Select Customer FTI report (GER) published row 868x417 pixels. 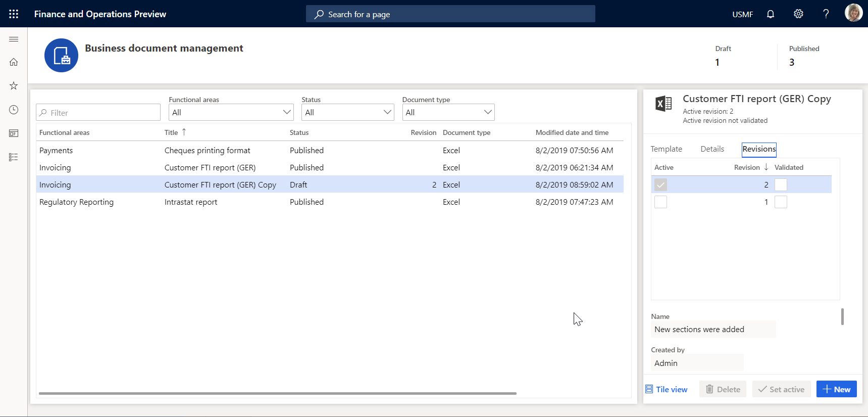330,167
